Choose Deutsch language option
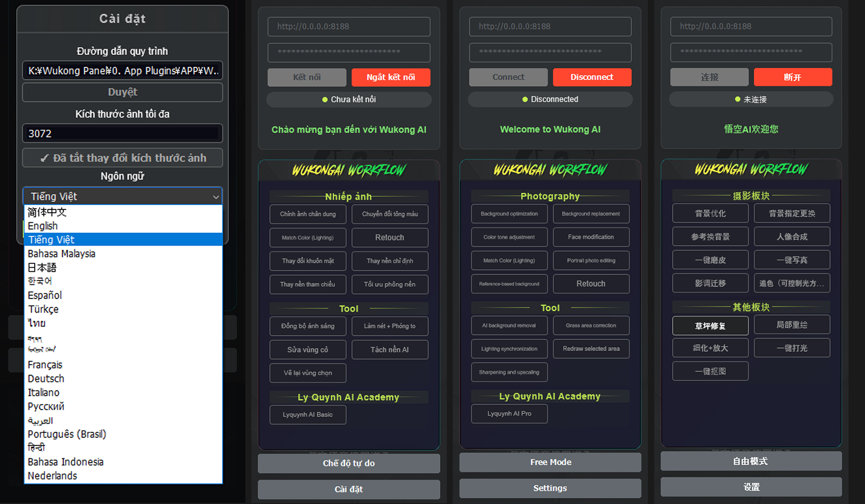Image resolution: width=865 pixels, height=504 pixels. (x=123, y=379)
